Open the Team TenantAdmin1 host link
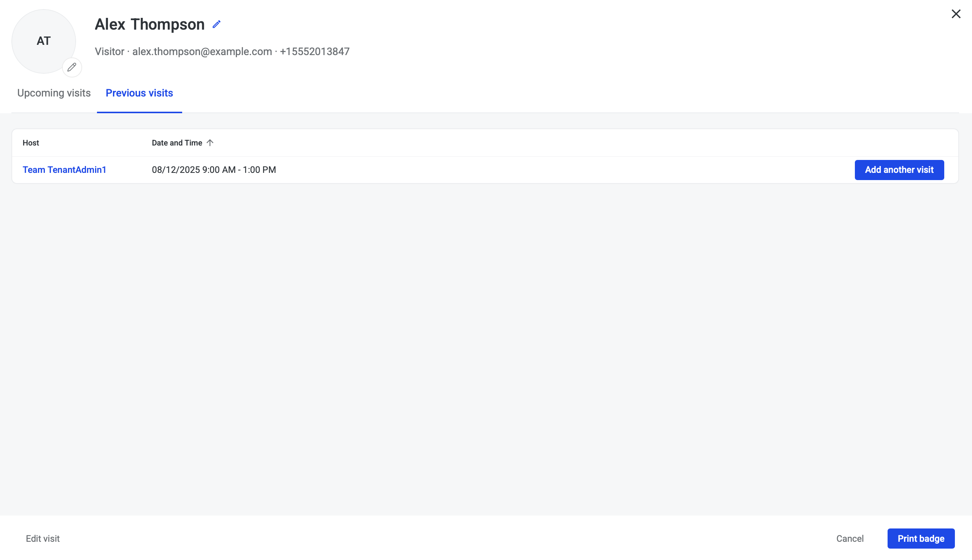The image size is (972, 560). [64, 169]
